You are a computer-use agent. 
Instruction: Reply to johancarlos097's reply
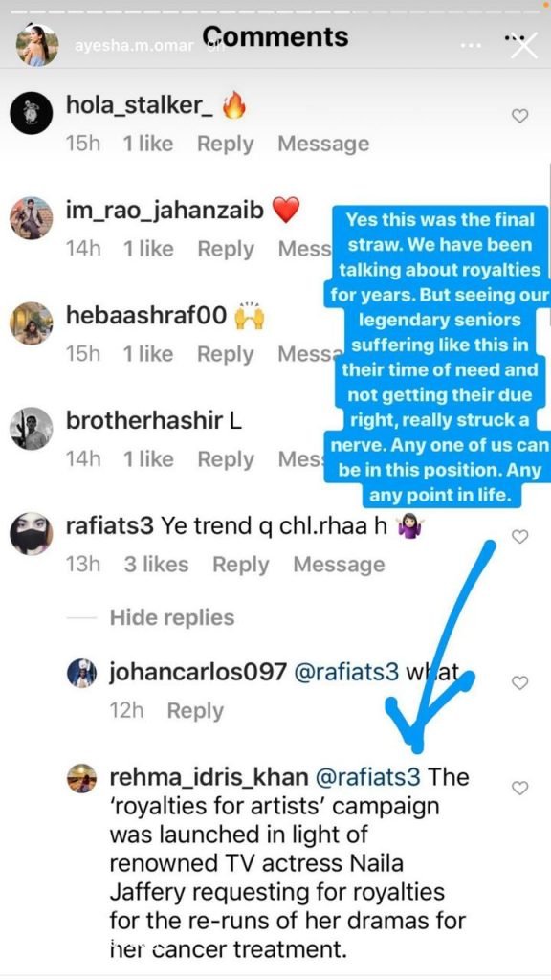tap(195, 711)
